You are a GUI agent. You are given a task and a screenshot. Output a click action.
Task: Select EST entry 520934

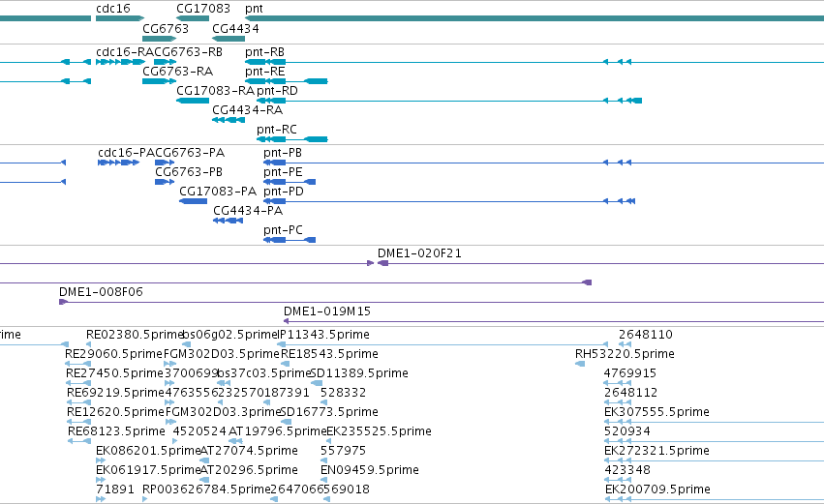(x=627, y=432)
